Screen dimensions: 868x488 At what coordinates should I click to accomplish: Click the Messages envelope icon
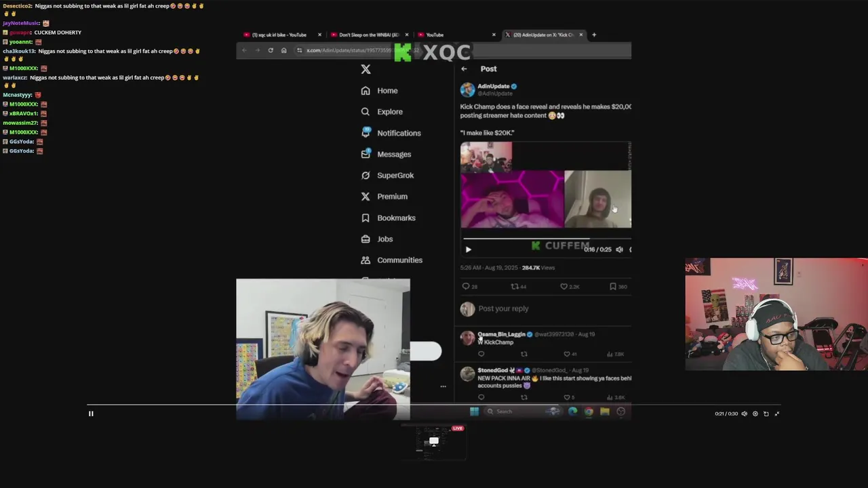366,154
